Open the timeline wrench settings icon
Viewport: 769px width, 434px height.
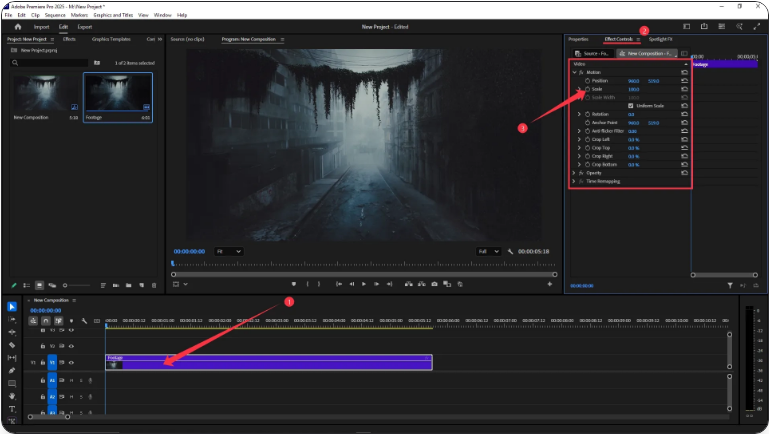(x=84, y=321)
